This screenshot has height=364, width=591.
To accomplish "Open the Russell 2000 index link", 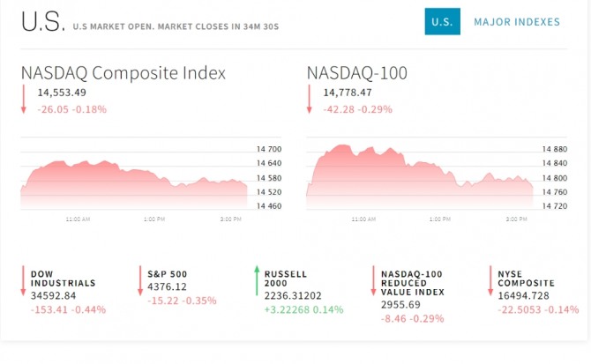I will point(284,279).
